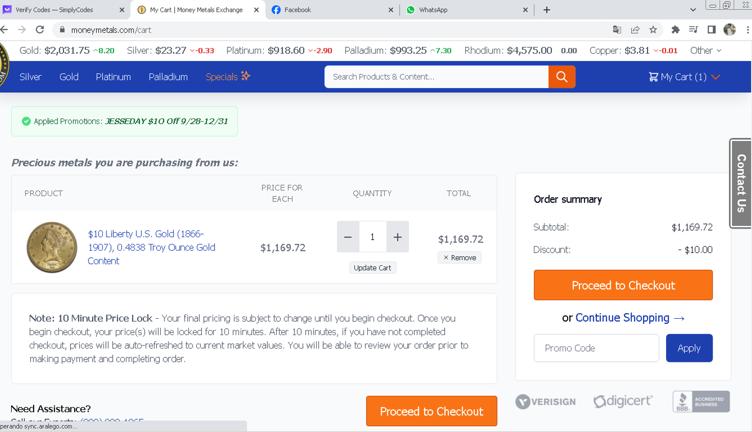752x432 pixels.
Task: Click the BBB Accredited Business badge
Action: (701, 401)
